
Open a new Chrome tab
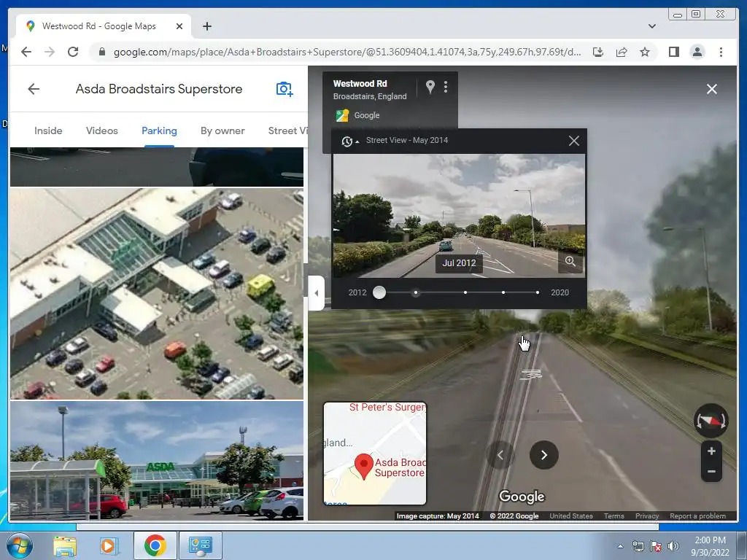click(x=206, y=26)
